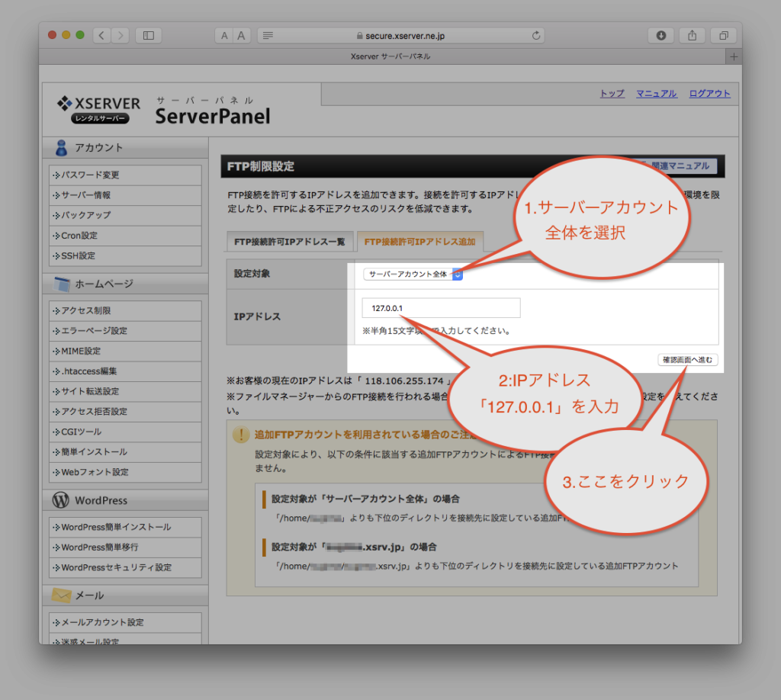Open パスワード変更 in sidebar
Image resolution: width=781 pixels, height=700 pixels.
tap(126, 175)
